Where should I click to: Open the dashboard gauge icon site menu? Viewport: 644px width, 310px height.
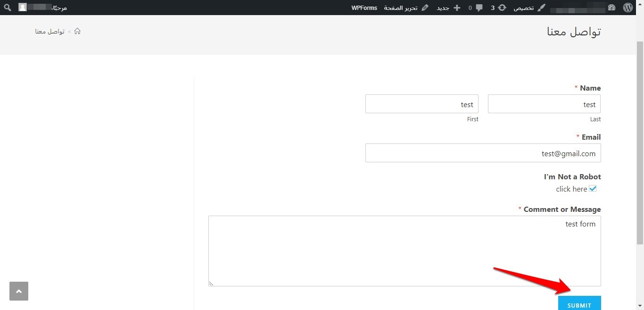click(x=612, y=8)
